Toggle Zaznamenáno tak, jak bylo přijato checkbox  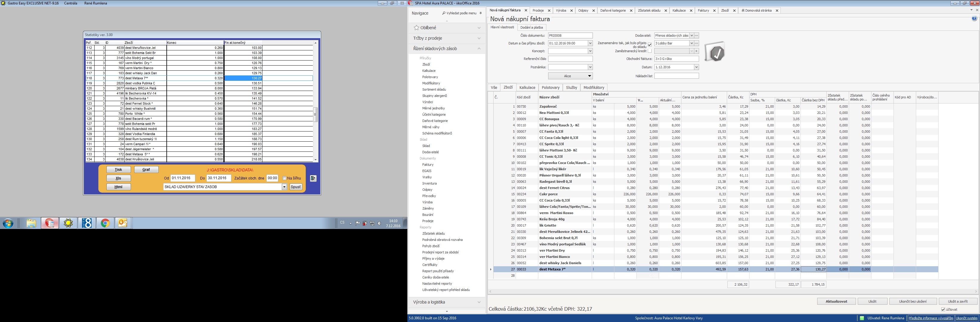pyautogui.click(x=650, y=45)
